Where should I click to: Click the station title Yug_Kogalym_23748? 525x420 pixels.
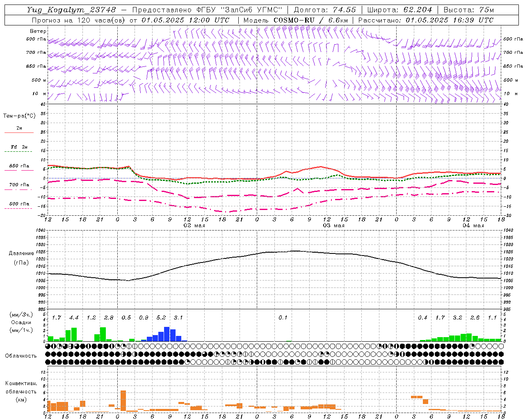click(71, 10)
